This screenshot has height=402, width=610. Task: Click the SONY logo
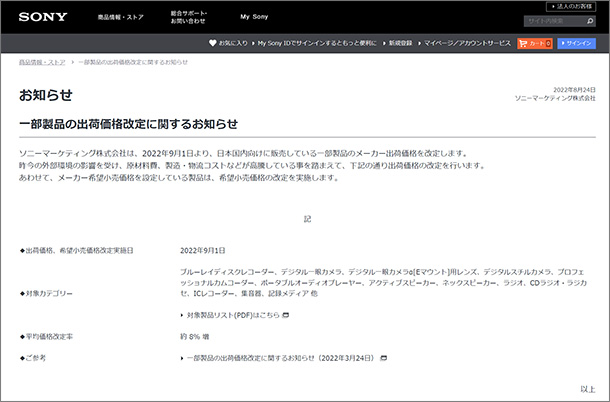[x=43, y=17]
